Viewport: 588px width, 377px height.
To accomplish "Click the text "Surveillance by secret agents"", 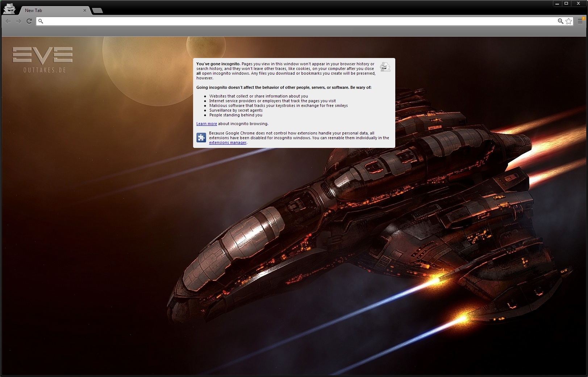I will coord(236,111).
